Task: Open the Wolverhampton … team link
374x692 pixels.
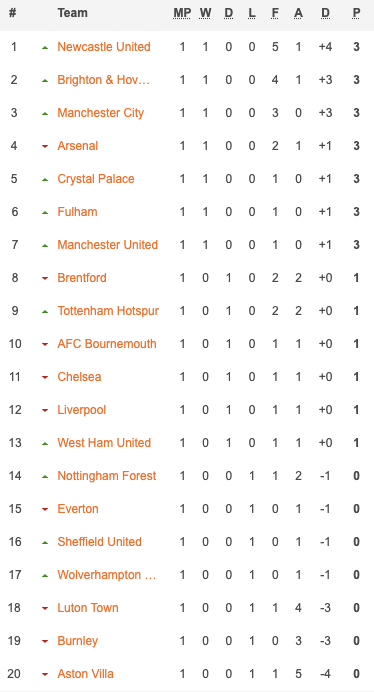Action: coord(107,575)
